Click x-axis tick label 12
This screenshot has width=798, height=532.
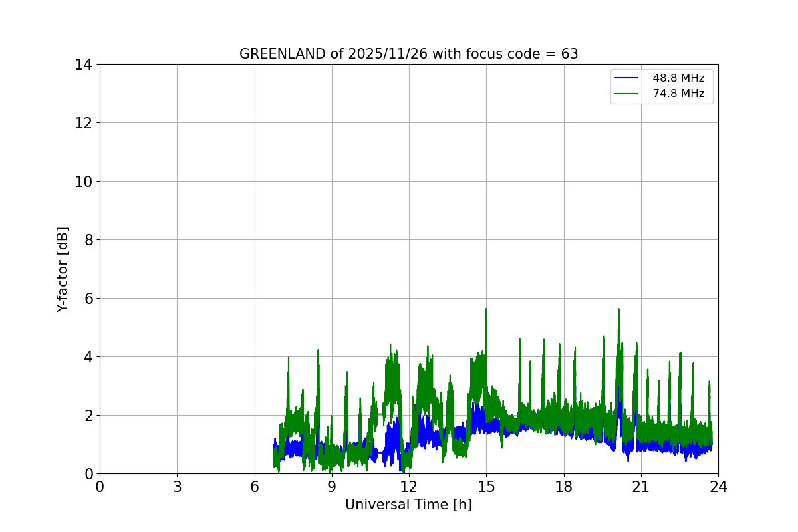(409, 487)
